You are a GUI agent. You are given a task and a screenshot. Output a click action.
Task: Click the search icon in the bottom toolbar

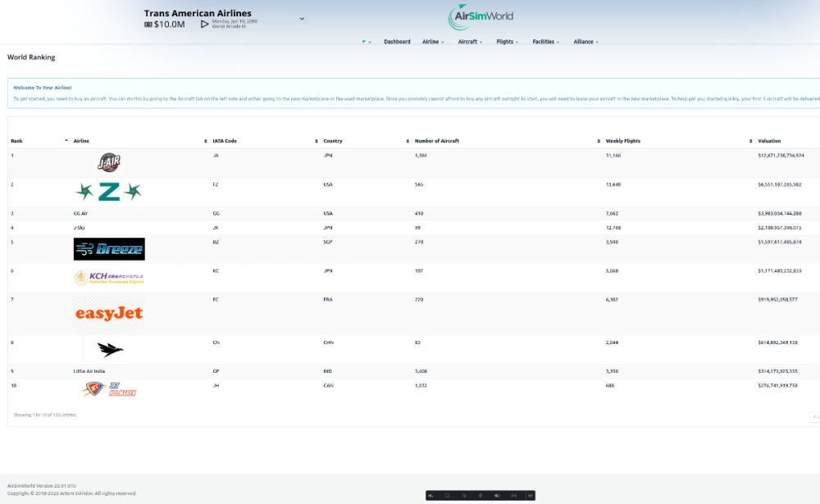(x=447, y=495)
